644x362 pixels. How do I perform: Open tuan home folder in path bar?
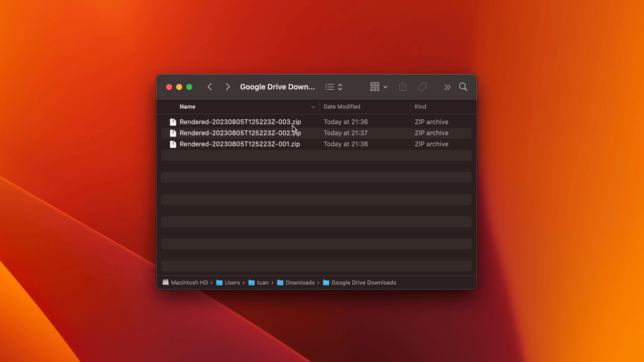coord(262,283)
